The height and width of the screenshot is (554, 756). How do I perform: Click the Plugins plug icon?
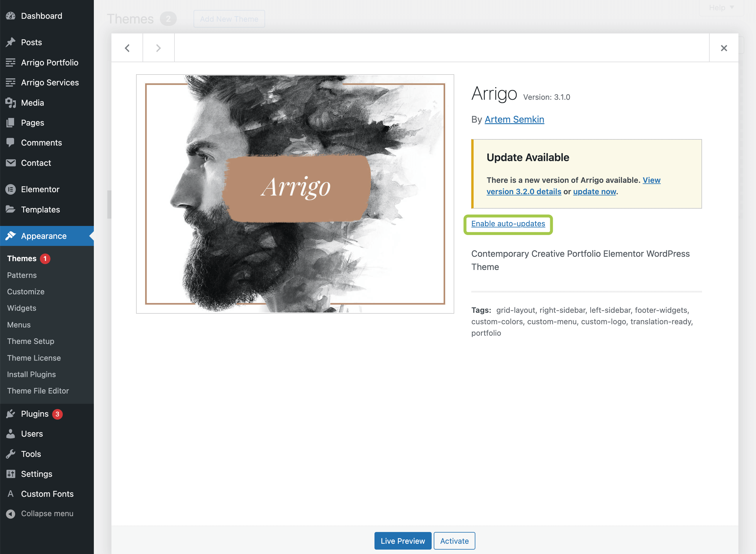[11, 414]
